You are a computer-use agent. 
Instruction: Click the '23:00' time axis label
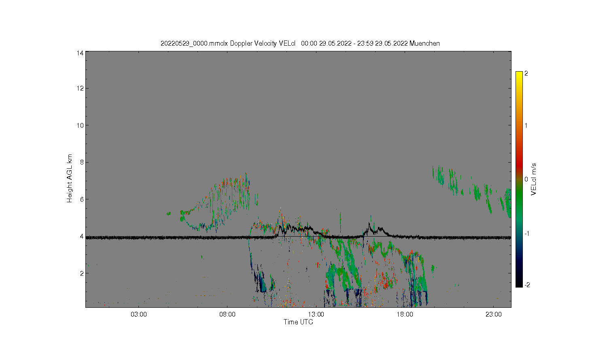[x=493, y=315]
